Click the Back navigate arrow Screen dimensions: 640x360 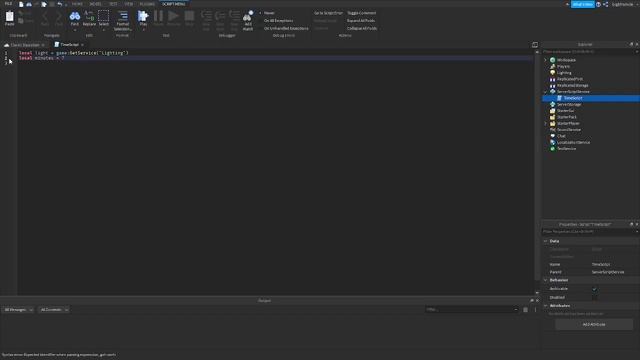click(x=45, y=16)
